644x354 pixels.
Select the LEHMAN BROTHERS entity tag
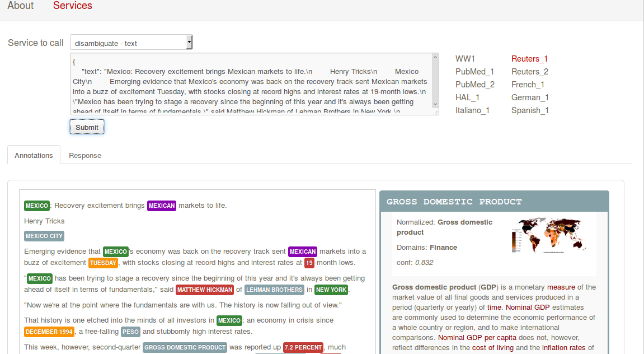(274, 290)
